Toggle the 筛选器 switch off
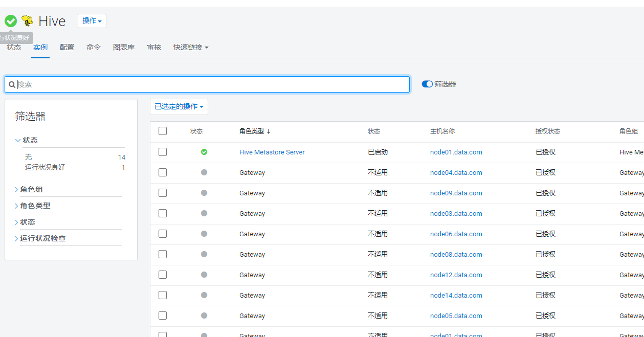 coord(427,84)
